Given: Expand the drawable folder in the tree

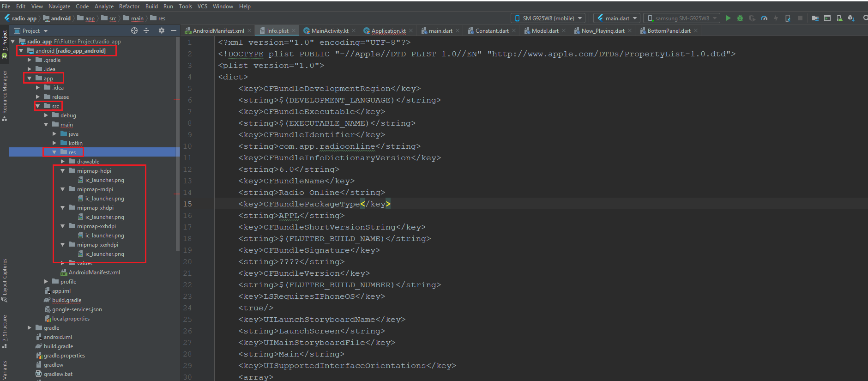Looking at the screenshot, I should pos(63,162).
